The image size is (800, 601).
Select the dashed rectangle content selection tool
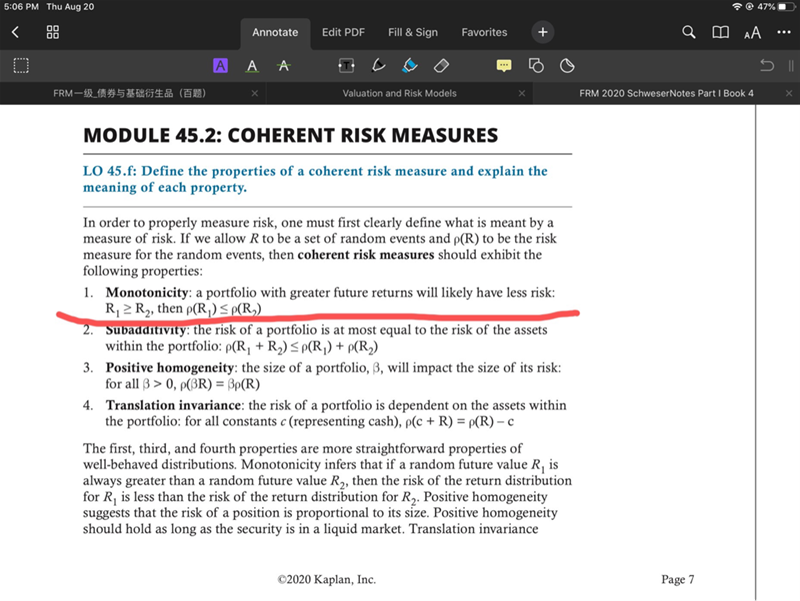coord(21,66)
